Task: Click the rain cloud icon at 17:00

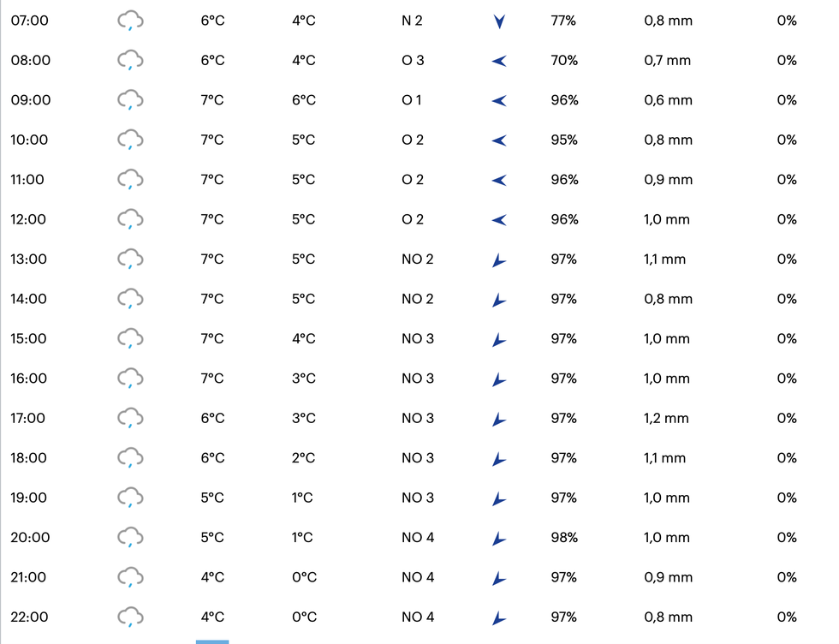Action: [130, 419]
